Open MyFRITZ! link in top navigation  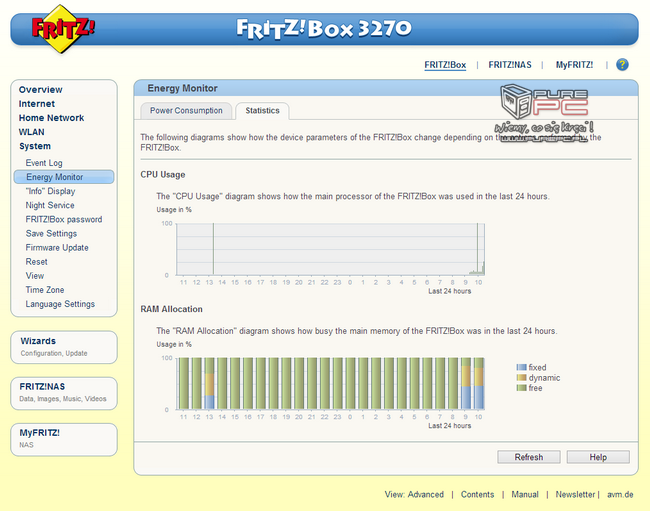pyautogui.click(x=574, y=65)
